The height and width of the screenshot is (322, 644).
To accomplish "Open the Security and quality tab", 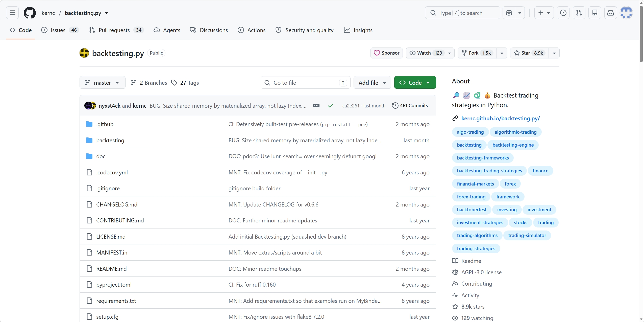I will [305, 30].
